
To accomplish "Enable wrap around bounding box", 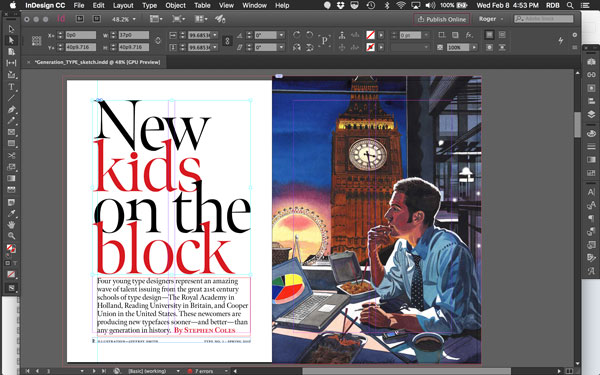I will 502,35.
